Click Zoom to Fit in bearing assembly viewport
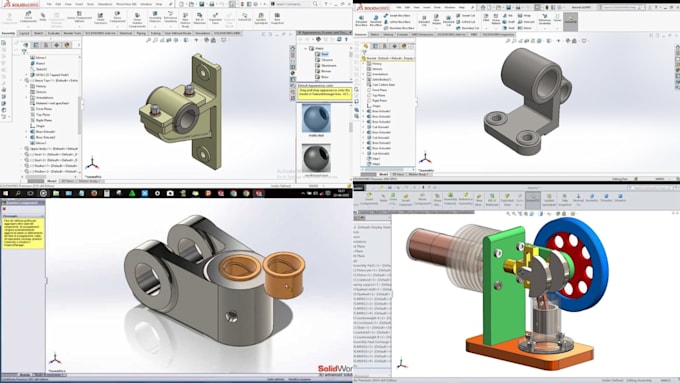The height and width of the screenshot is (383, 680). pyautogui.click(x=148, y=40)
